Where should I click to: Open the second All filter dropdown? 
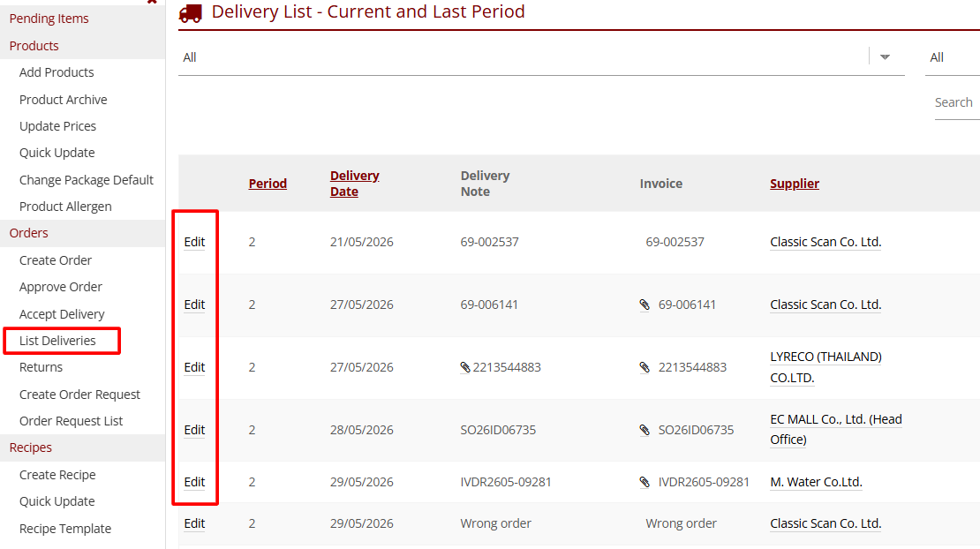pos(952,57)
